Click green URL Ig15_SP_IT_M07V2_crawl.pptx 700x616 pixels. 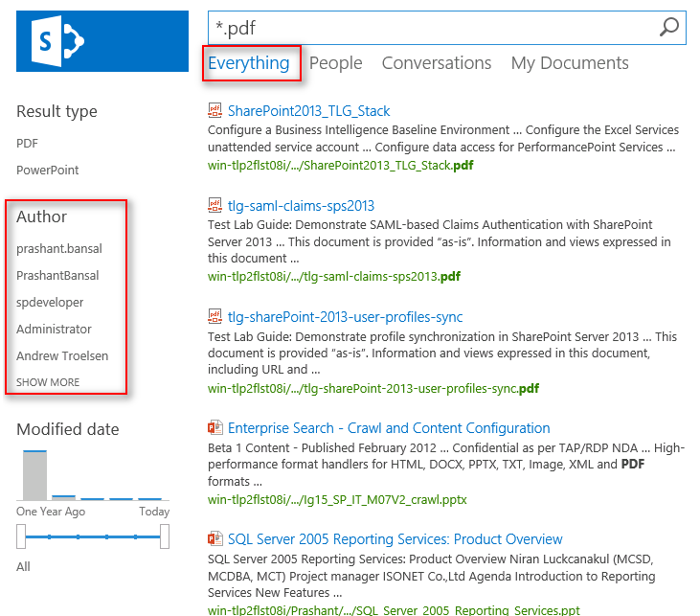point(337,499)
